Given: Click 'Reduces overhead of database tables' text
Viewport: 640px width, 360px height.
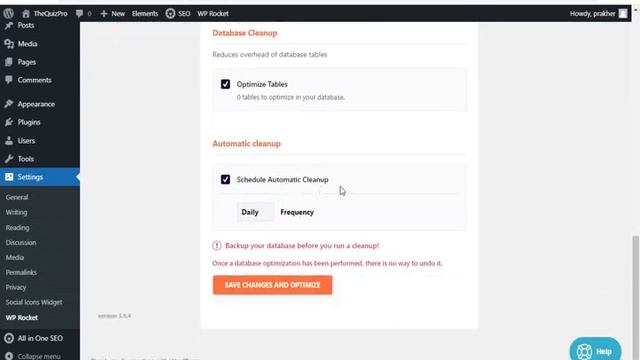Looking at the screenshot, I should (x=269, y=54).
